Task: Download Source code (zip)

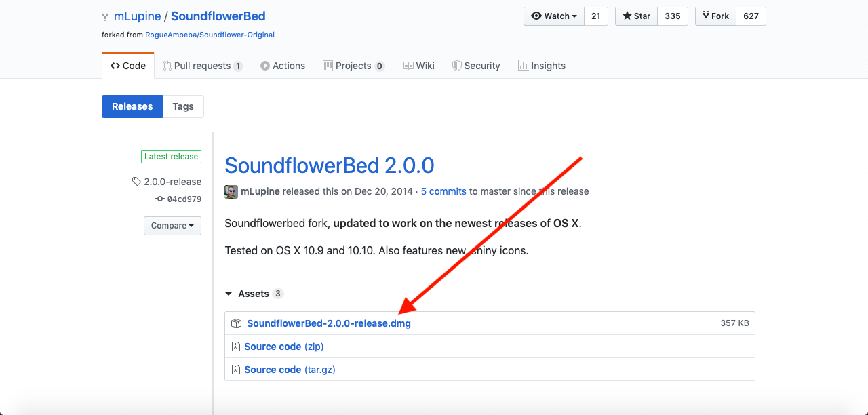Action: pyautogui.click(x=284, y=347)
